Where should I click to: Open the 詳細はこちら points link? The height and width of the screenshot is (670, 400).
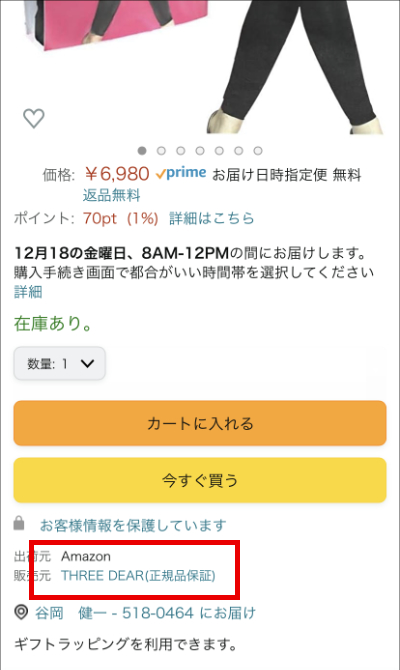coord(212,218)
